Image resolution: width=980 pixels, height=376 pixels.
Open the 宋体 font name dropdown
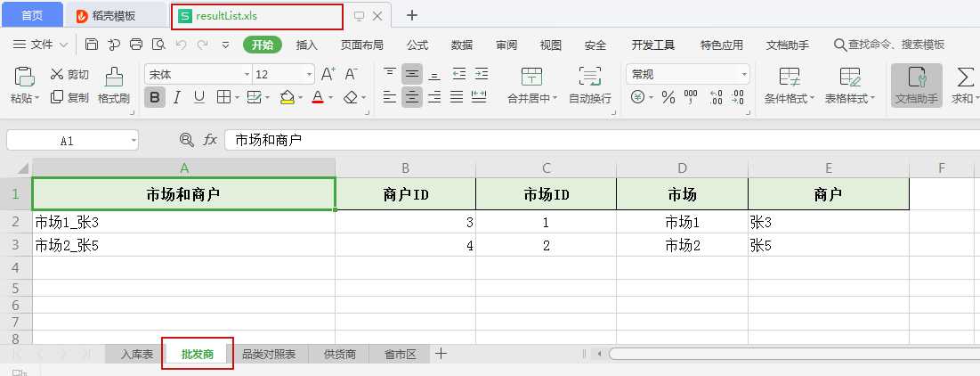tap(247, 75)
